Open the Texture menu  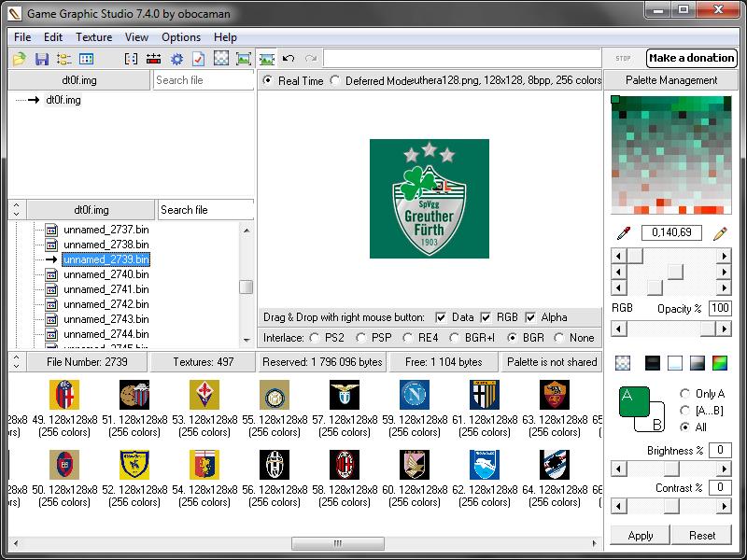pos(94,37)
